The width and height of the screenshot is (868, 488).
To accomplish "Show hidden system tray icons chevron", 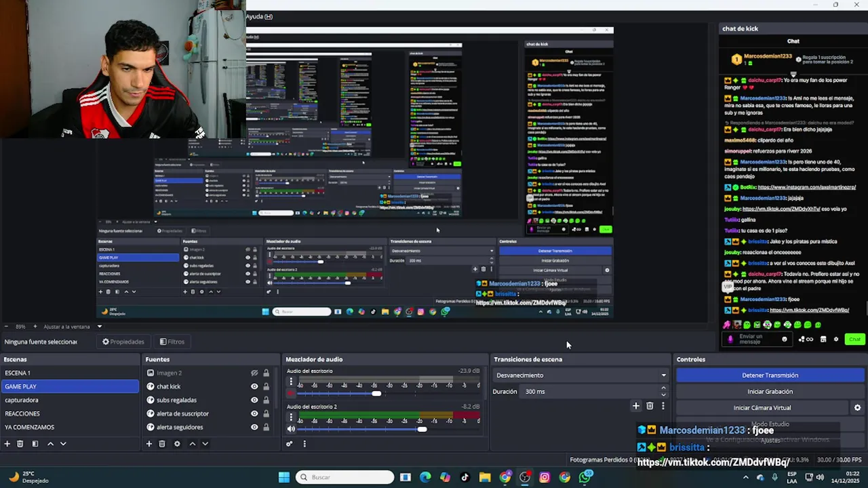I will 746,477.
